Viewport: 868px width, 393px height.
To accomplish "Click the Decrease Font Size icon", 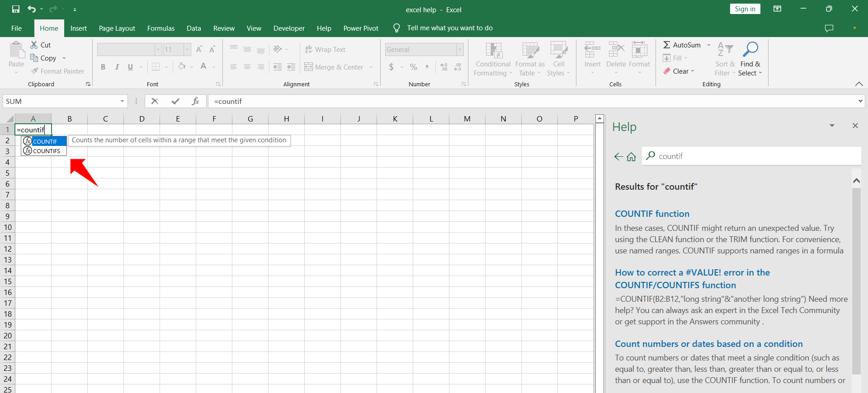I will pos(212,49).
